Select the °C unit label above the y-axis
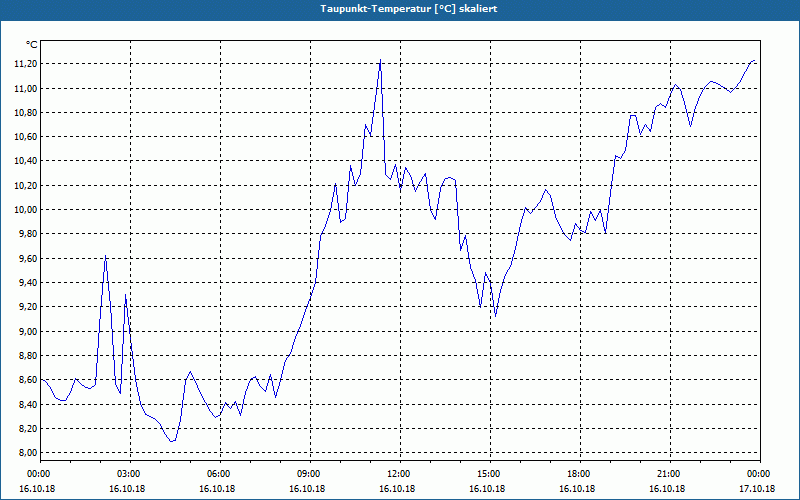The height and width of the screenshot is (500, 800). point(32,45)
